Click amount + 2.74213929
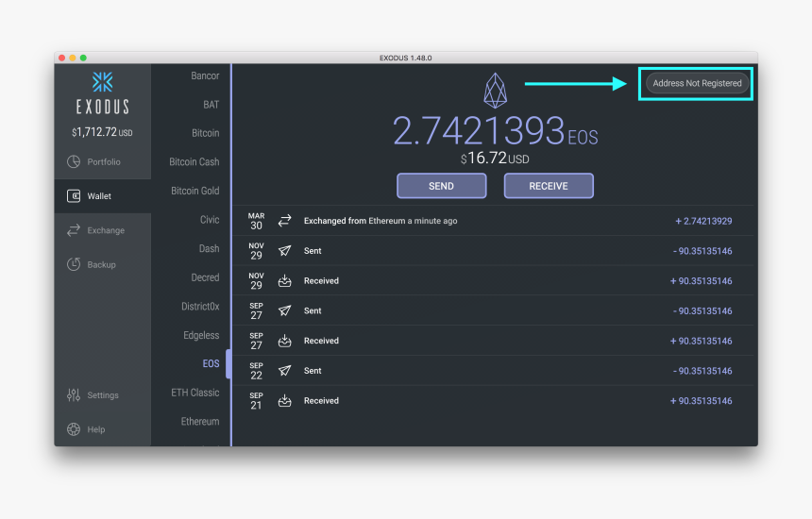 (703, 222)
